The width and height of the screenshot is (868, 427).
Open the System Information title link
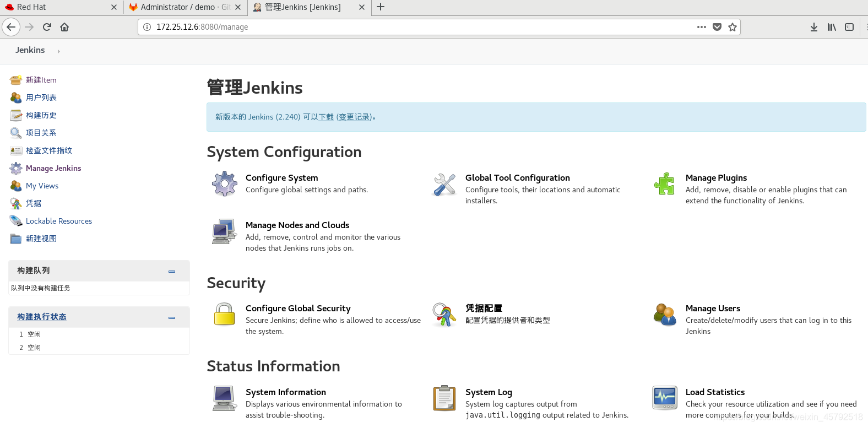286,392
